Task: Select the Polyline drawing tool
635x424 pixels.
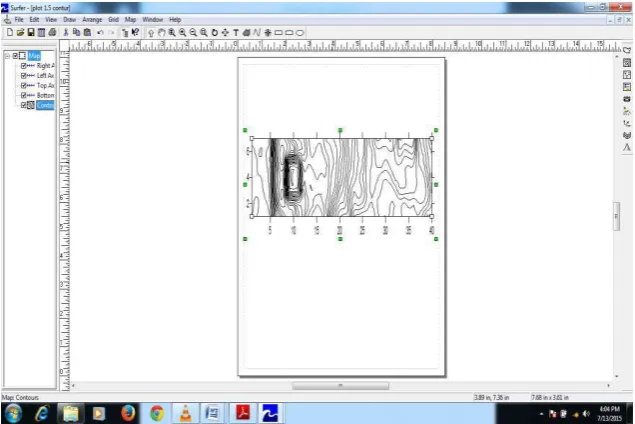Action: pyautogui.click(x=257, y=33)
